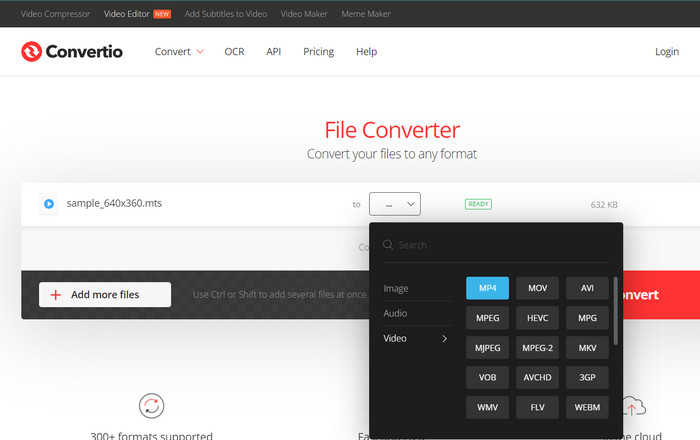Open the Meme Maker link
Viewport: 700px width, 440px height.
pyautogui.click(x=366, y=14)
